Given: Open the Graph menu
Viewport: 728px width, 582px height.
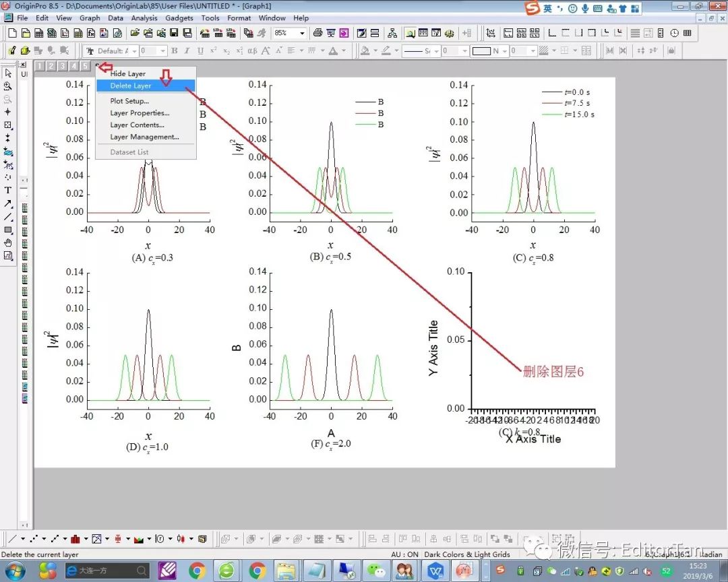Looking at the screenshot, I should (90, 18).
